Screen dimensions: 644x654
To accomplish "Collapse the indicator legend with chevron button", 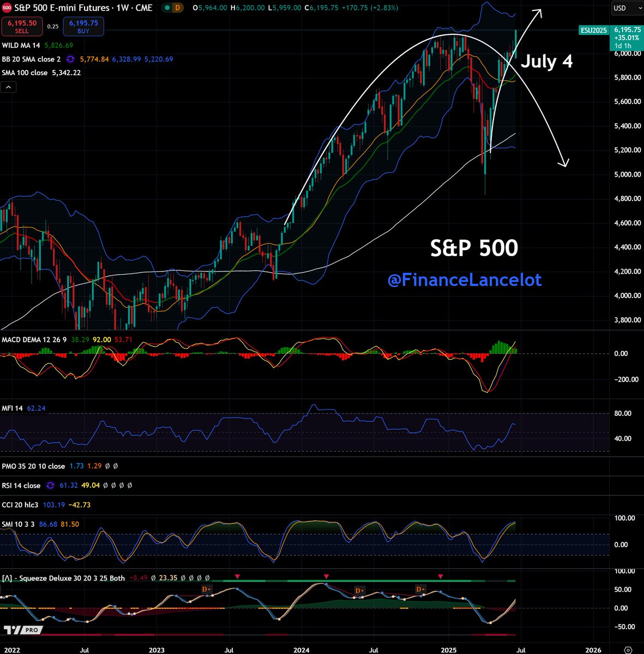I will click(8, 87).
